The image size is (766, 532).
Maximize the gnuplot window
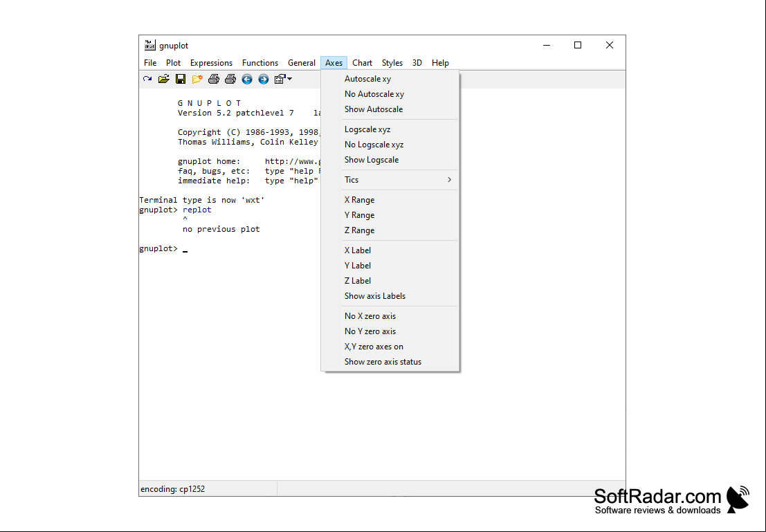(578, 45)
